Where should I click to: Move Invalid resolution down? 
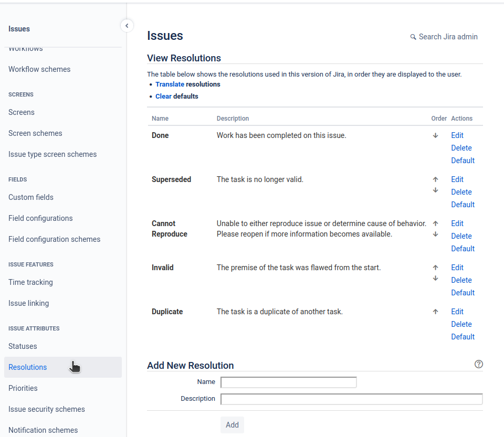point(435,278)
